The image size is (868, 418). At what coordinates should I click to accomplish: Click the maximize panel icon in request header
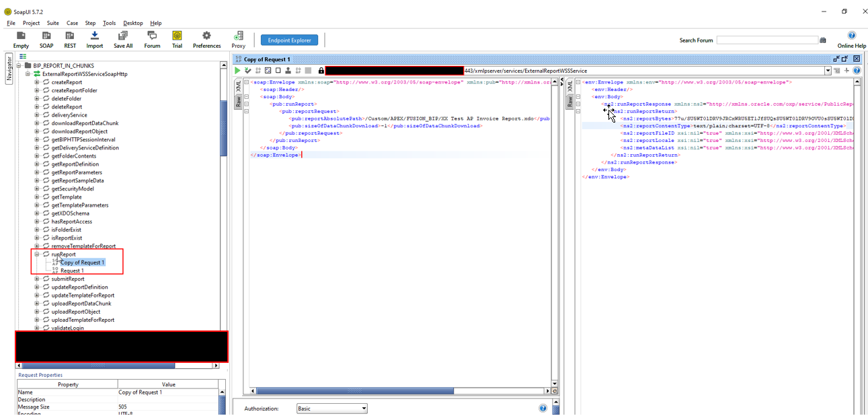845,59
